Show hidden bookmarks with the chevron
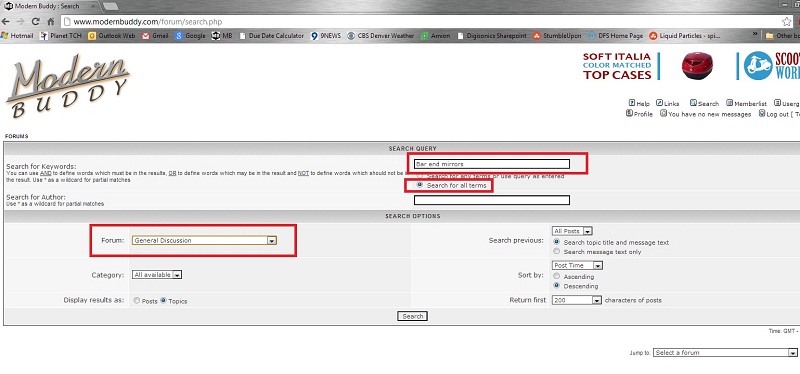 [755, 34]
